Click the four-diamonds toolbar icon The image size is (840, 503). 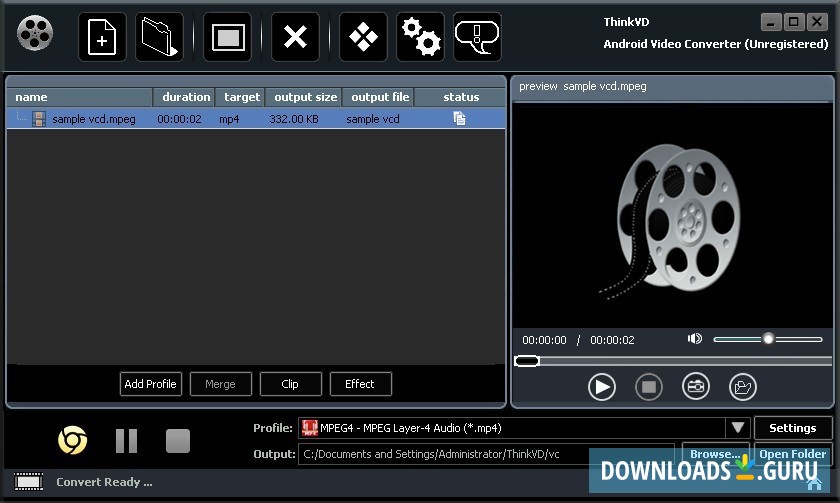coord(363,38)
